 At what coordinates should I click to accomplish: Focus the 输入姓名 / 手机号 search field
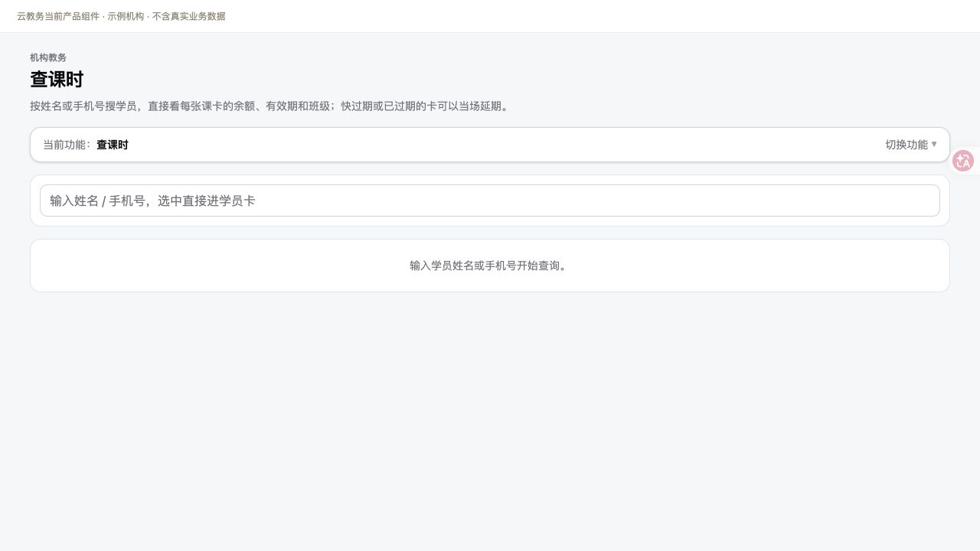pos(490,201)
